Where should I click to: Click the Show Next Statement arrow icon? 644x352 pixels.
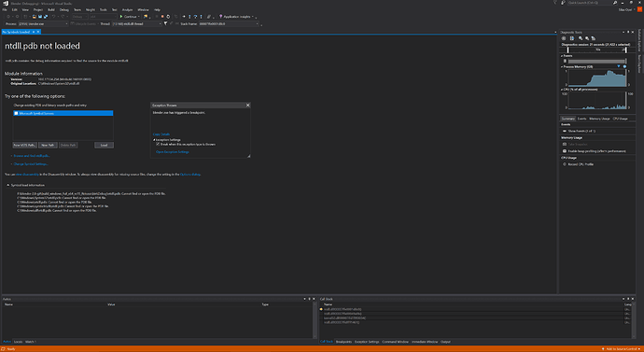click(x=184, y=17)
